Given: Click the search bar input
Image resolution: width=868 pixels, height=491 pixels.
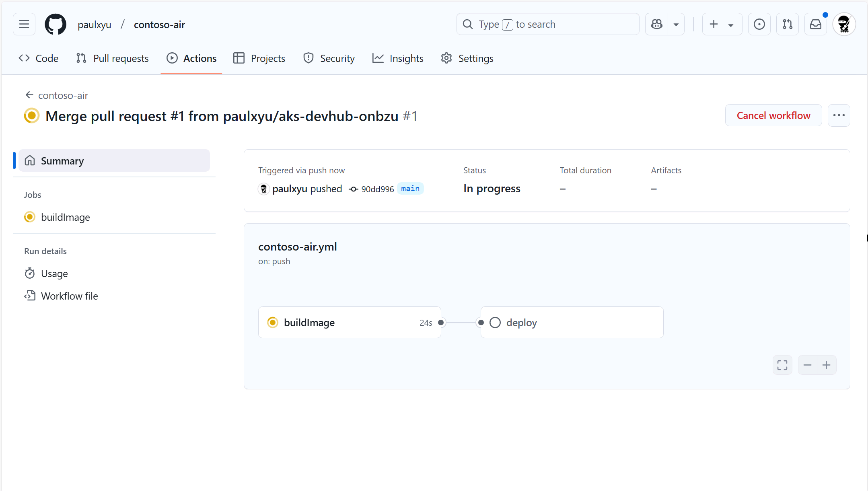Looking at the screenshot, I should coord(548,24).
